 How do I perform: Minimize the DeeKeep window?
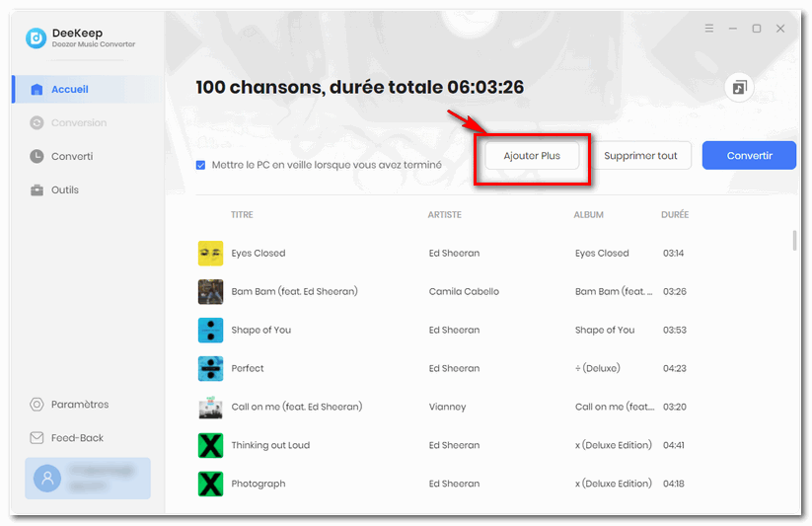tap(733, 29)
